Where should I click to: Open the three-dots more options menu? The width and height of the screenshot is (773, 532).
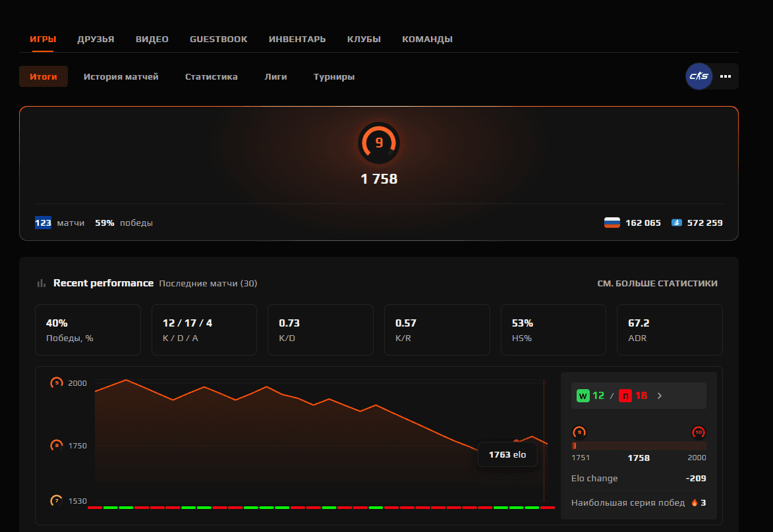coord(726,76)
